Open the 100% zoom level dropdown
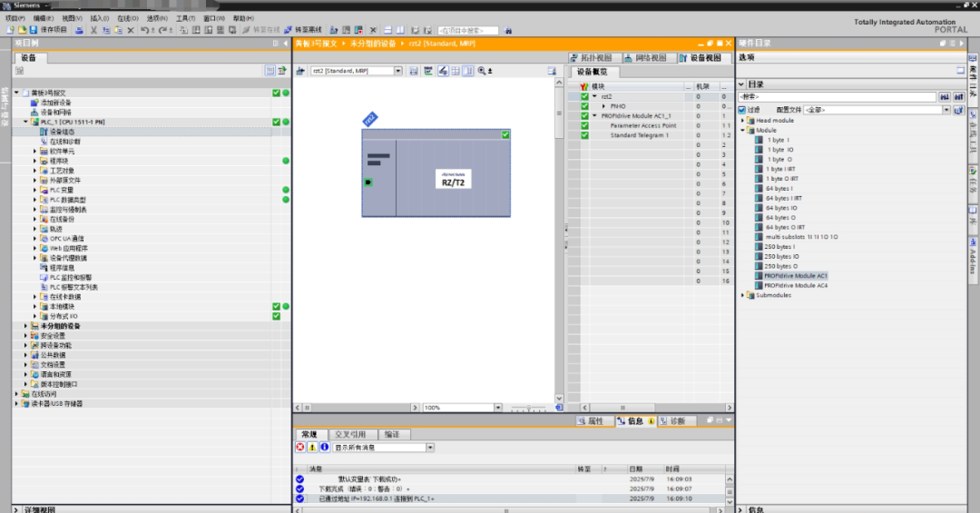Viewport: 980px width, 513px height. 498,408
